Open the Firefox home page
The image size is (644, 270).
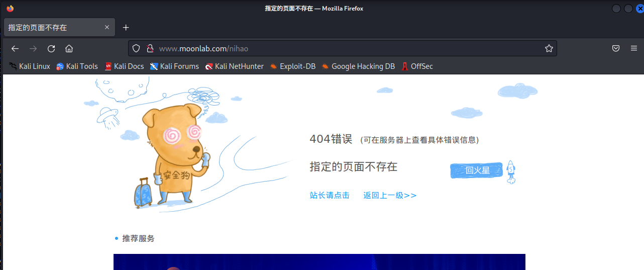69,49
